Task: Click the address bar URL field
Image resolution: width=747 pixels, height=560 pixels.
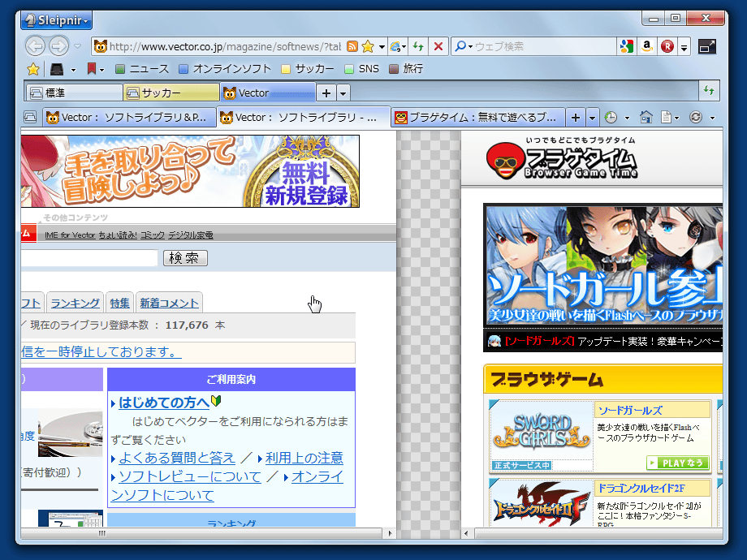Action: 225,46
